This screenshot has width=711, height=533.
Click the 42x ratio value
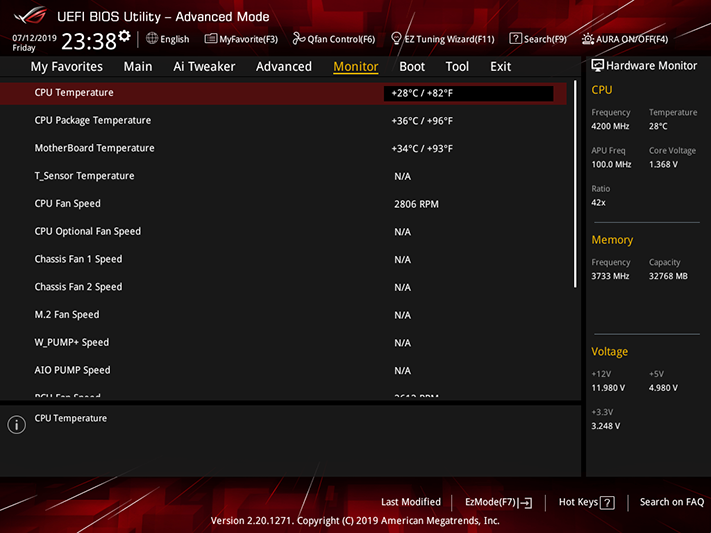pos(598,203)
